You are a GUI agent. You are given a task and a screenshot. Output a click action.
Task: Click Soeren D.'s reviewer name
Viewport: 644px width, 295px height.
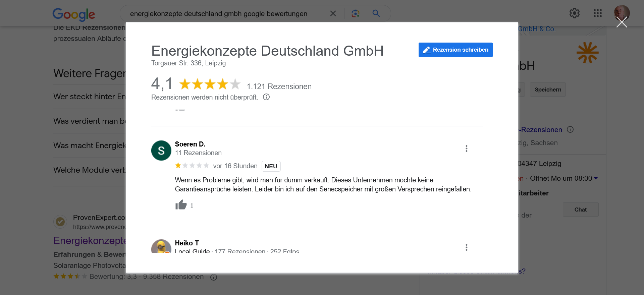[x=190, y=144]
